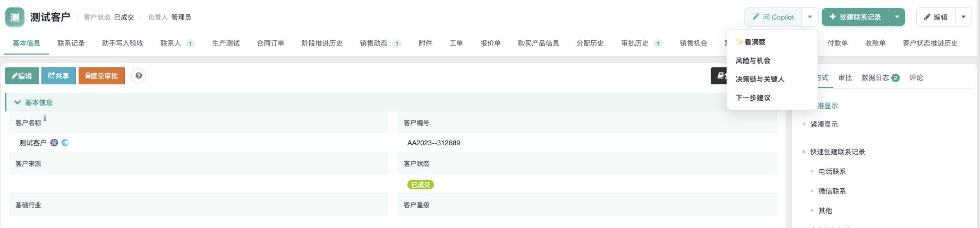The width and height of the screenshot is (980, 228).
Task: Open the 评论 tab in side panel
Action: [x=916, y=77]
